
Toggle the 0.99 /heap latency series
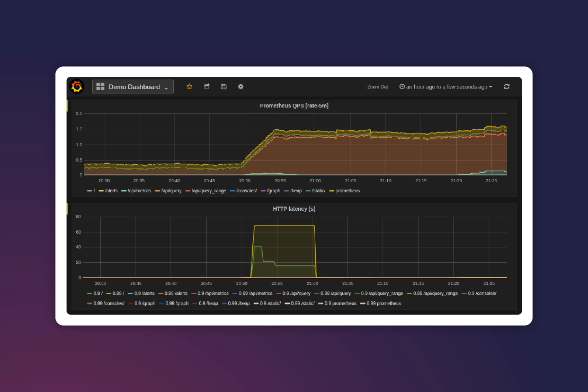pyautogui.click(x=236, y=304)
